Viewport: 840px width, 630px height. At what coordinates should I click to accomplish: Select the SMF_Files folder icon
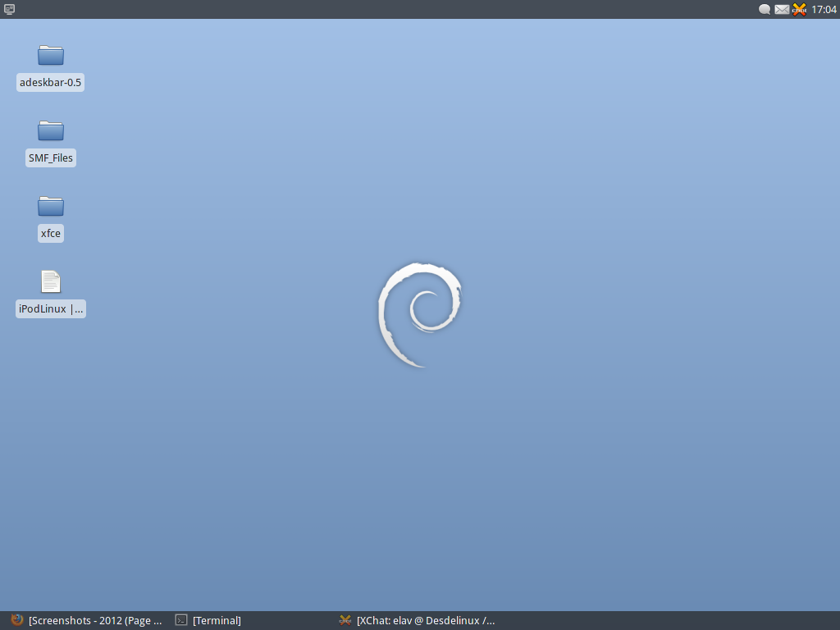click(51, 130)
